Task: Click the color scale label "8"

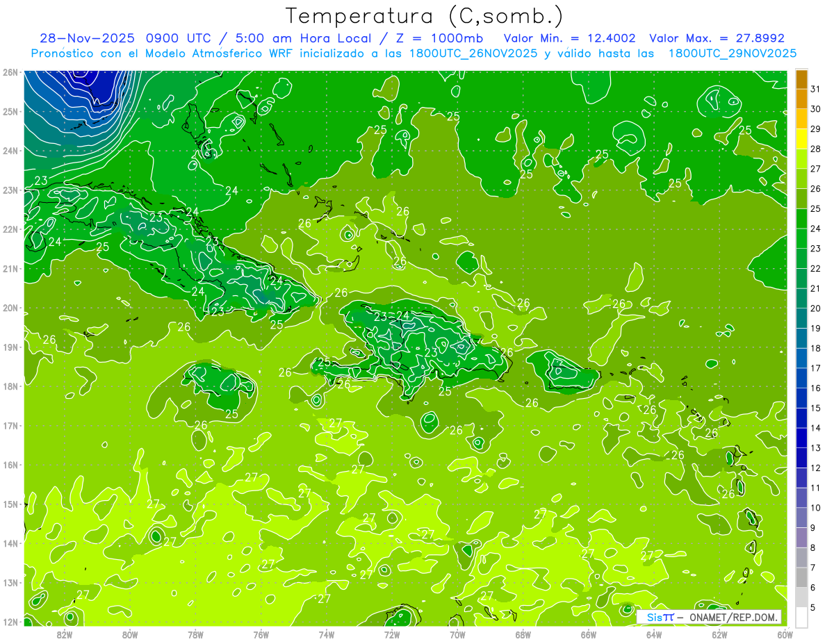Action: (x=813, y=547)
